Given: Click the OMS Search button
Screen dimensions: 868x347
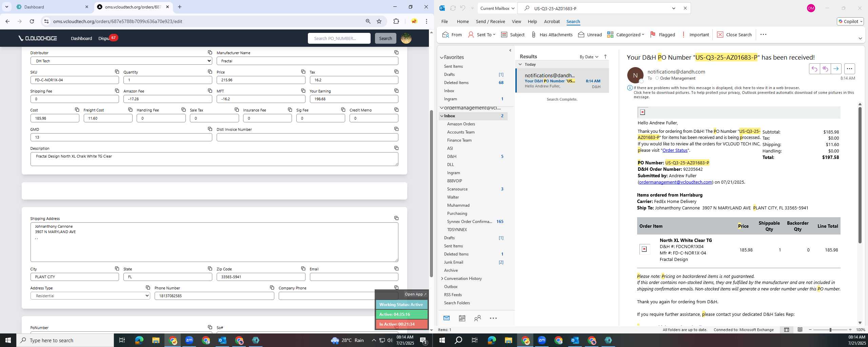Looking at the screenshot, I should [x=385, y=38].
